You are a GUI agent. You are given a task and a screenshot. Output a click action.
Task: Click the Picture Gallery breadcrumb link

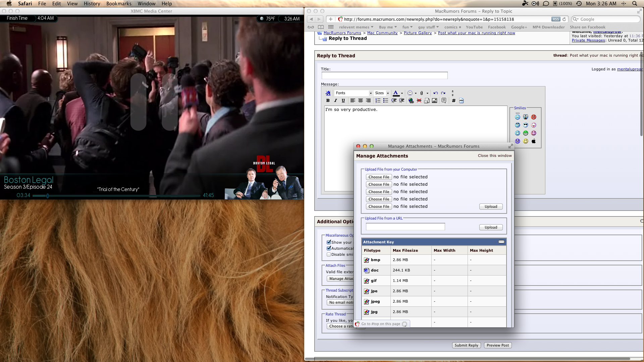(418, 33)
